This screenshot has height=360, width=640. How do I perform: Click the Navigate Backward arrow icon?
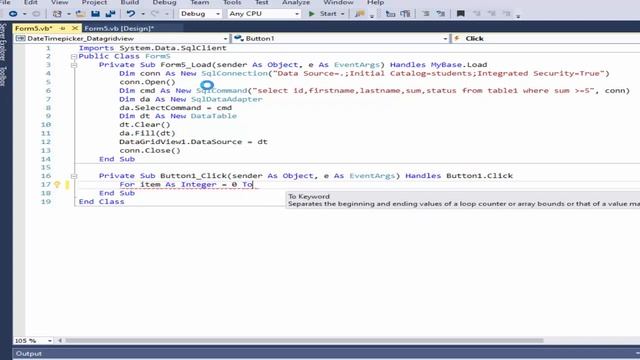point(13,14)
